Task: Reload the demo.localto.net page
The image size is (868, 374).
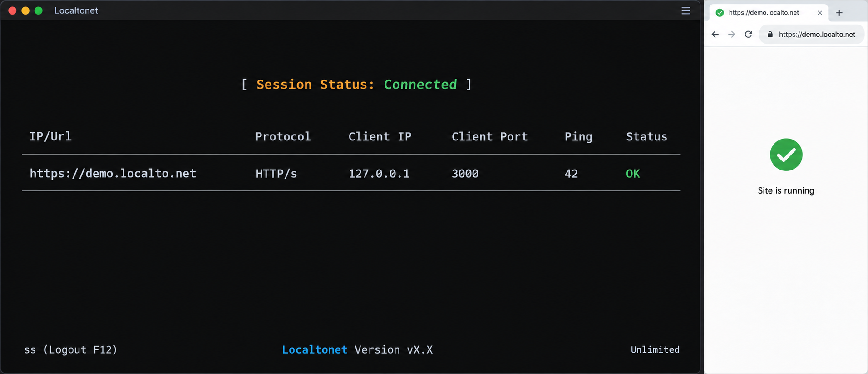Action: tap(748, 34)
